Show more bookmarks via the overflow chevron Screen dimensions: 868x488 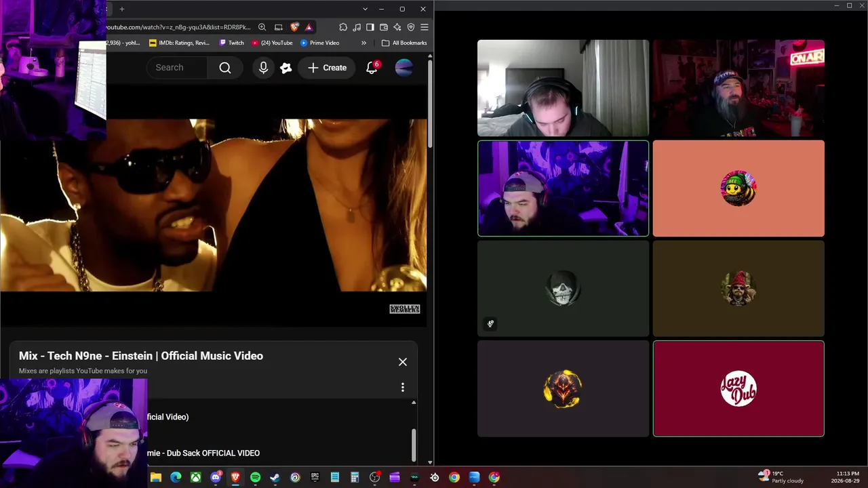[364, 43]
